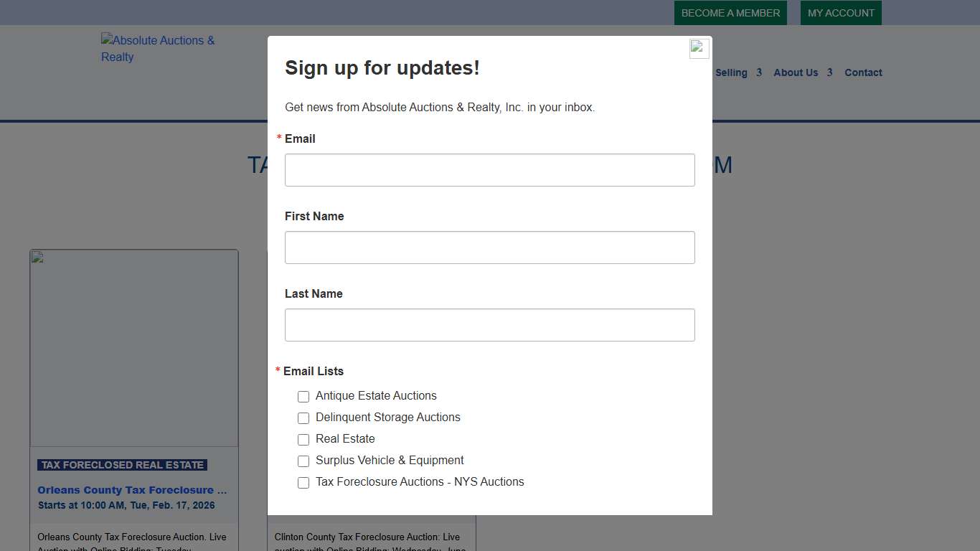Click the Real Estate list label
The width and height of the screenshot is (980, 551).
(345, 439)
